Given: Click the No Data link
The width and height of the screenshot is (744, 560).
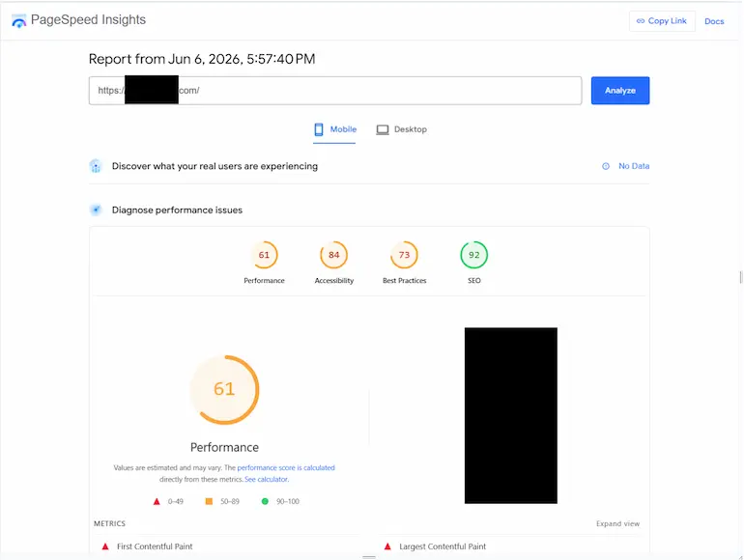Looking at the screenshot, I should (x=634, y=166).
